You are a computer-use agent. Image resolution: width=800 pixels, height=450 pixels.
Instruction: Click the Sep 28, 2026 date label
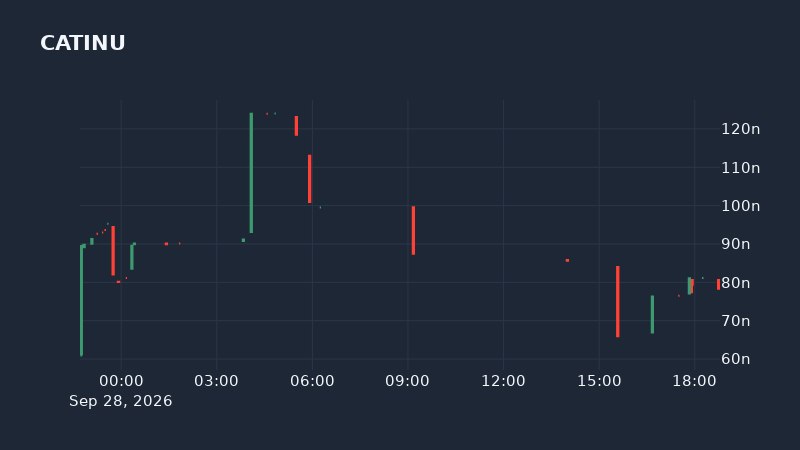click(120, 401)
